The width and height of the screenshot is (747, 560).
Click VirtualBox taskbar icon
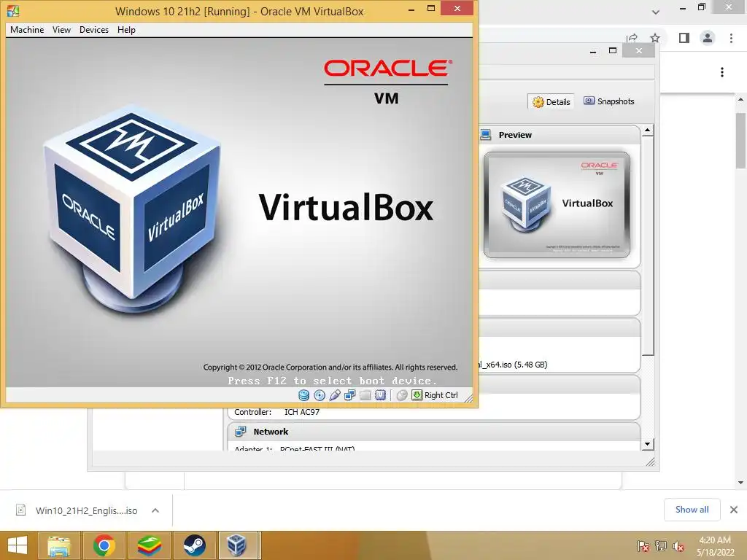(239, 545)
